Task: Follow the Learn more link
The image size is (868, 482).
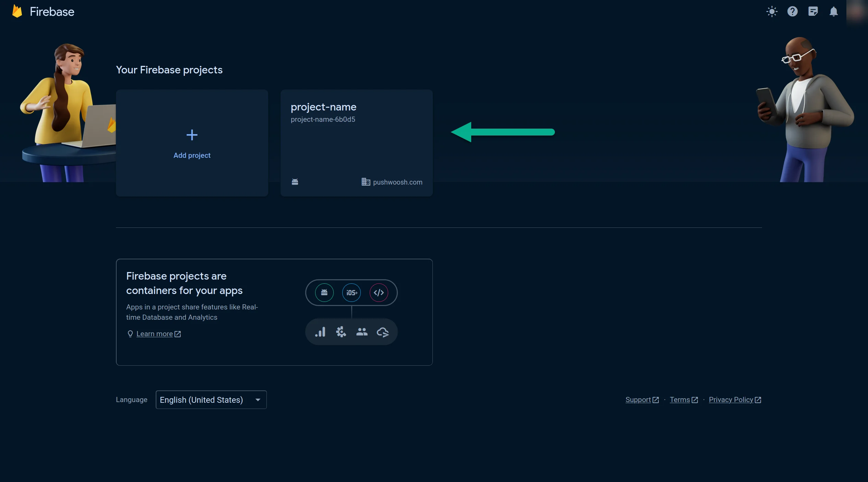Action: tap(155, 333)
